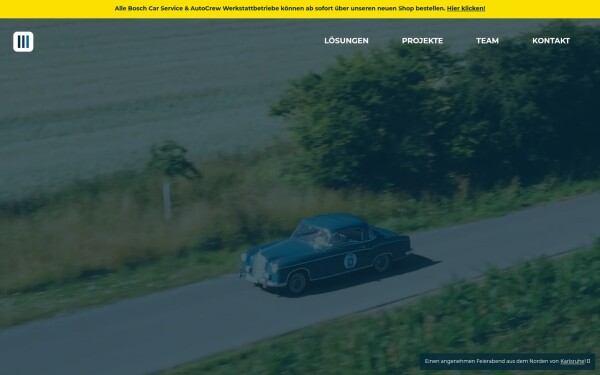Go to the PROJEKTE page

coord(422,41)
